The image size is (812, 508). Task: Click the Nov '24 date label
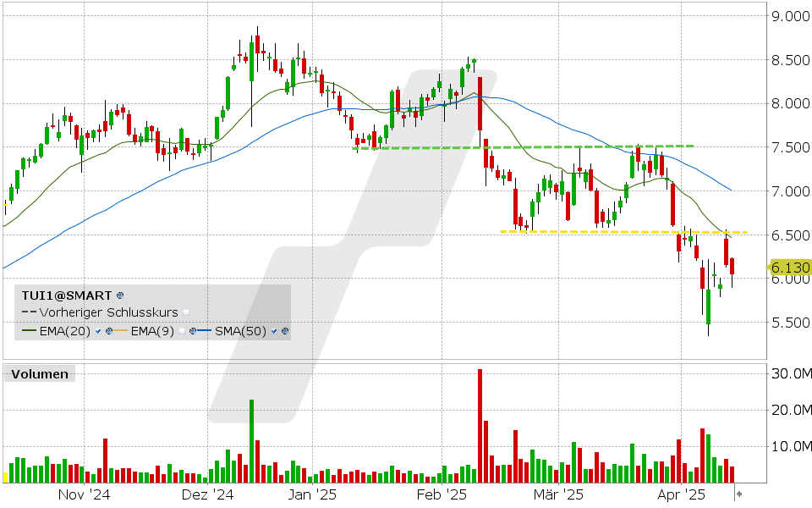(84, 494)
